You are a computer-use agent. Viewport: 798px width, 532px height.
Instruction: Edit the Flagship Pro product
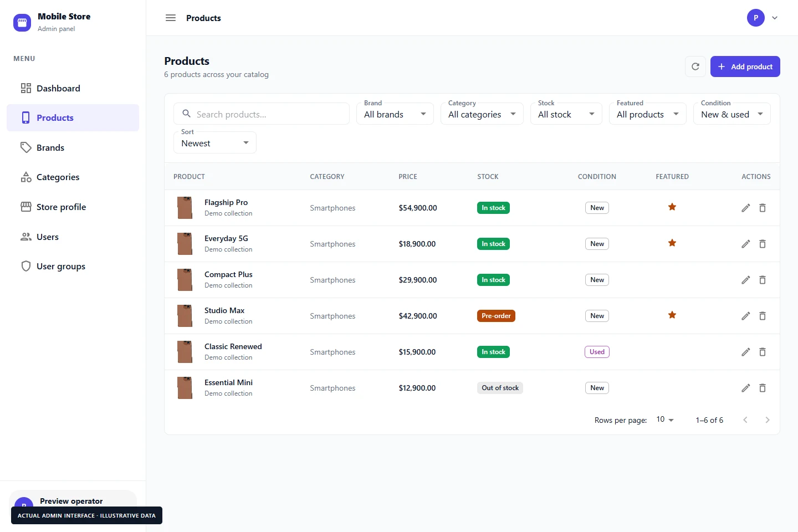tap(746, 208)
